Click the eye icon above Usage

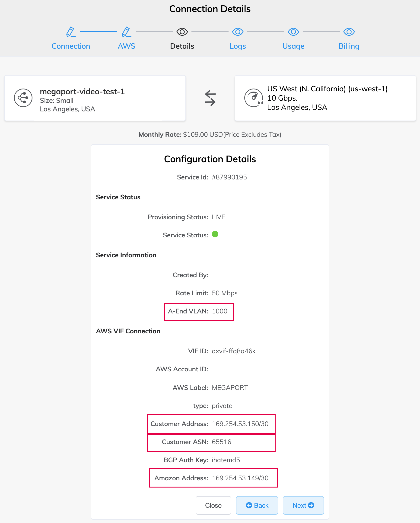[293, 32]
